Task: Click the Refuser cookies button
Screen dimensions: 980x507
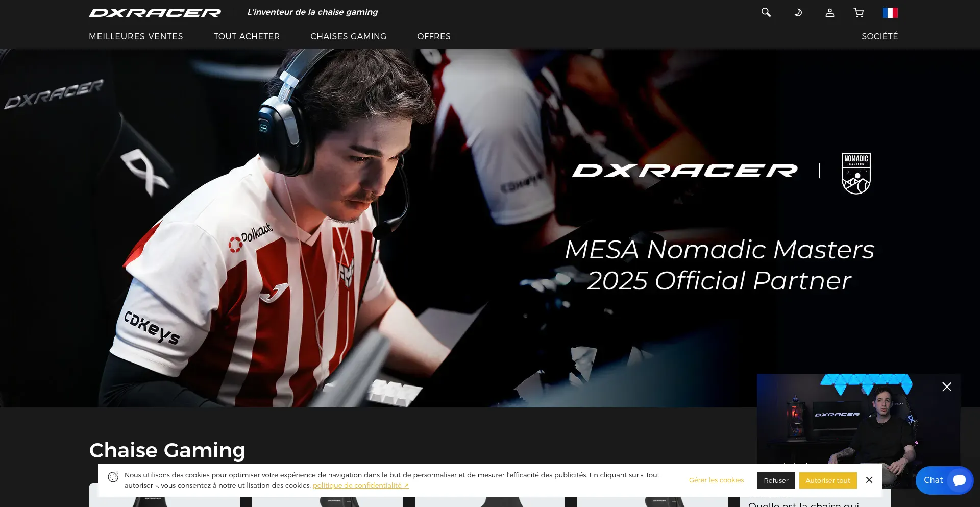Action: pyautogui.click(x=776, y=480)
